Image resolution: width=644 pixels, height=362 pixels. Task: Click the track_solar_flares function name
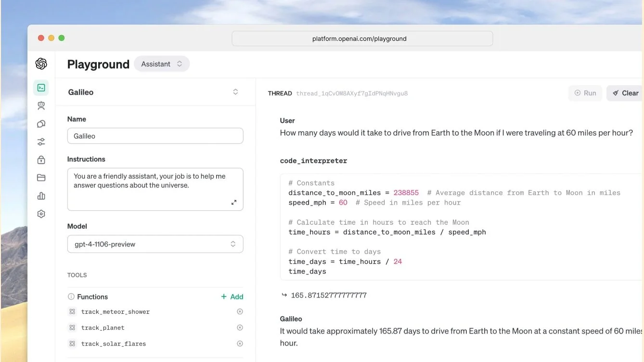click(x=114, y=344)
